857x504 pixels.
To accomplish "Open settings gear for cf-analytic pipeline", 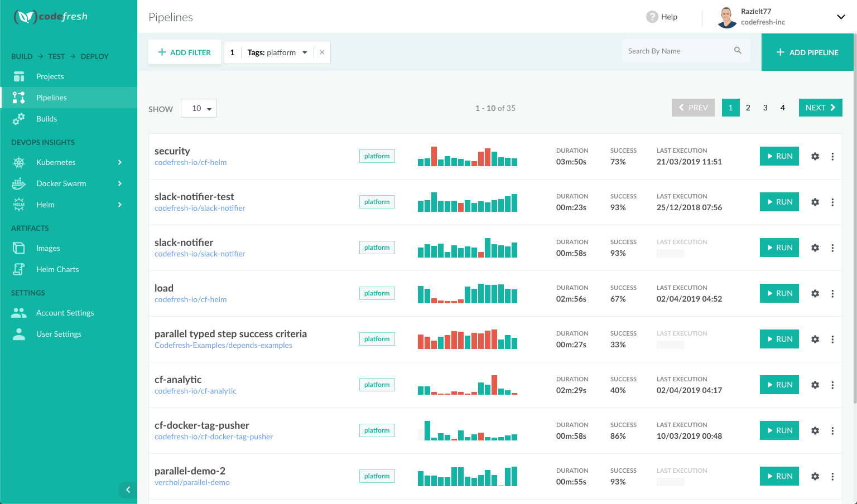I will (815, 385).
